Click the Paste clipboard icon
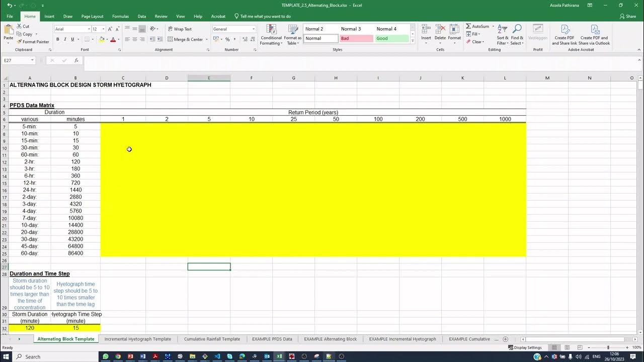The width and height of the screenshot is (644, 362). pos(8,30)
